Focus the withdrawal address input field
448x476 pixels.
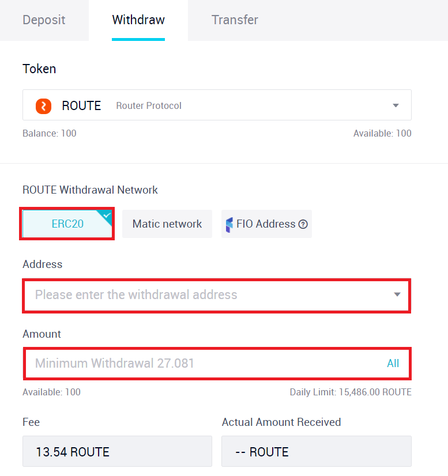coord(217,296)
